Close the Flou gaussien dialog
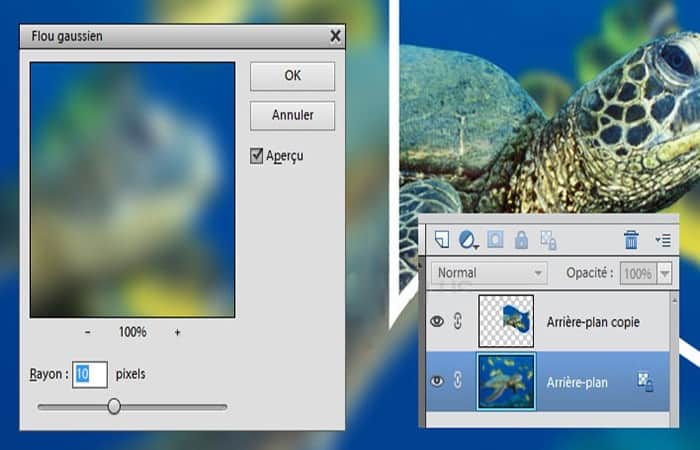Viewport: 700px width, 450px height. 335,36
